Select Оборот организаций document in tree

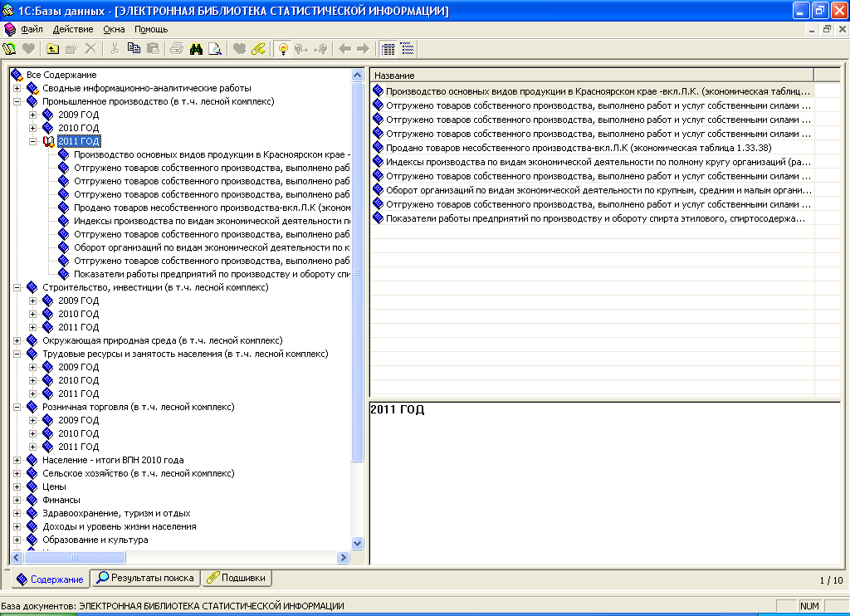212,247
